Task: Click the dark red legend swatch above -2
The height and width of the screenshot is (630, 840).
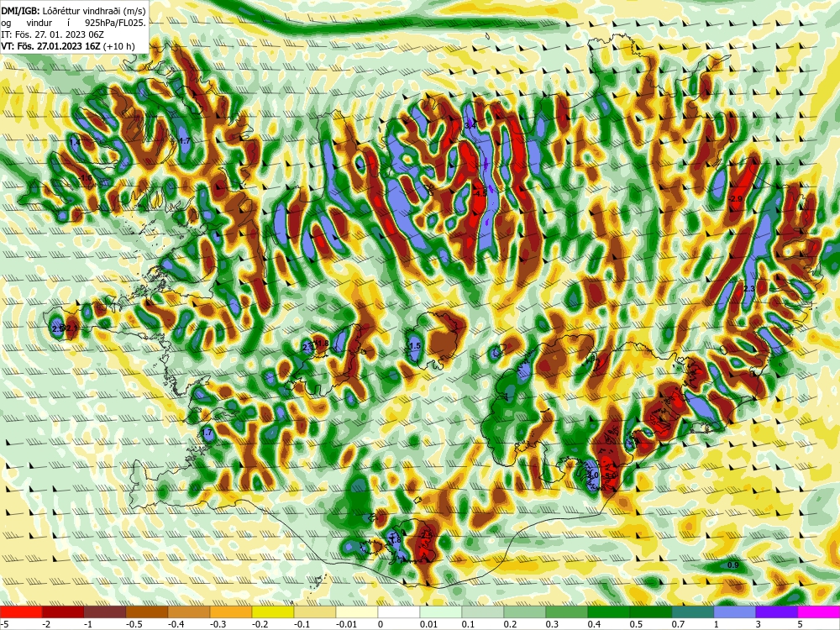Action: point(63,612)
